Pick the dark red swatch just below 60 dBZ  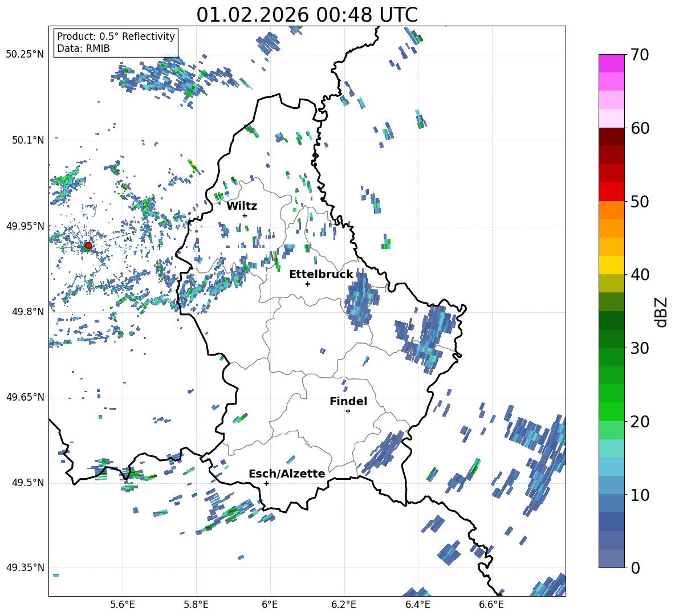coord(612,137)
